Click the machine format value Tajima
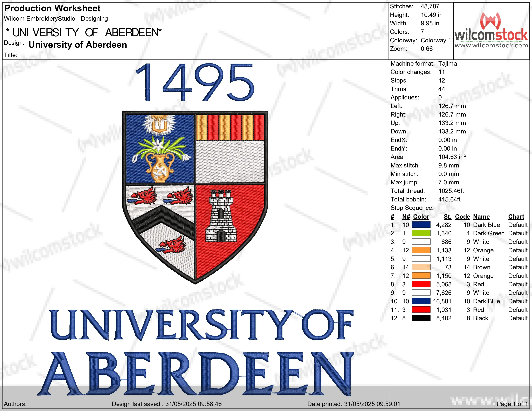This screenshot has height=411, width=532. (x=448, y=64)
